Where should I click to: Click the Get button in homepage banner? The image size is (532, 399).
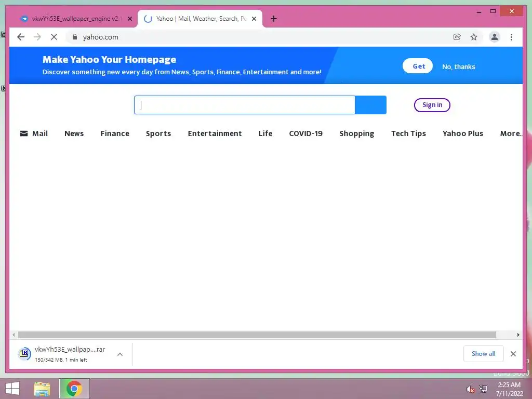(x=418, y=66)
